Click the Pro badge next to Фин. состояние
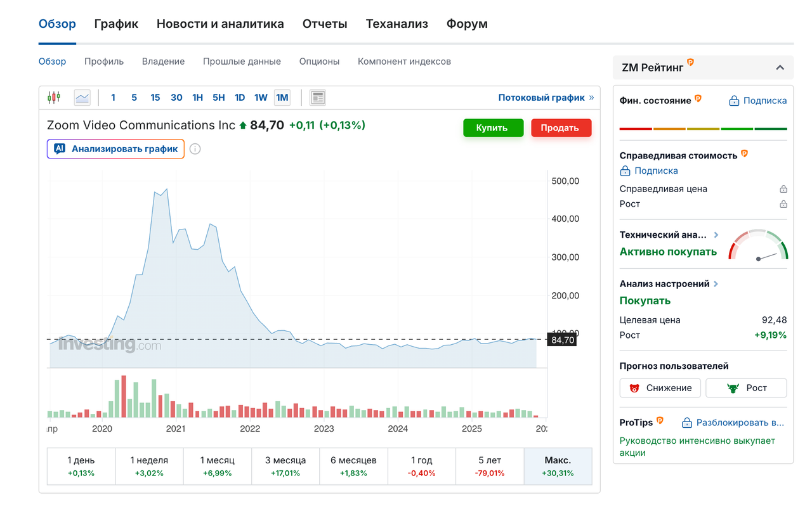 click(x=698, y=98)
